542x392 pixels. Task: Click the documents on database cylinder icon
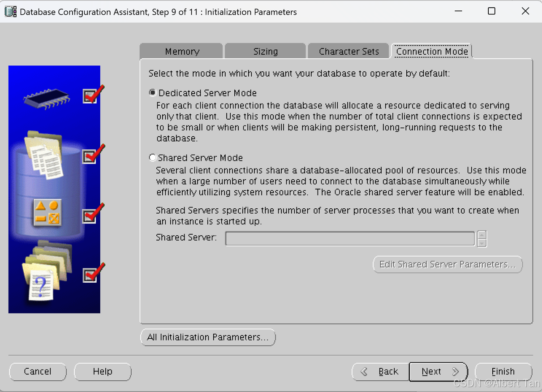coord(44,155)
